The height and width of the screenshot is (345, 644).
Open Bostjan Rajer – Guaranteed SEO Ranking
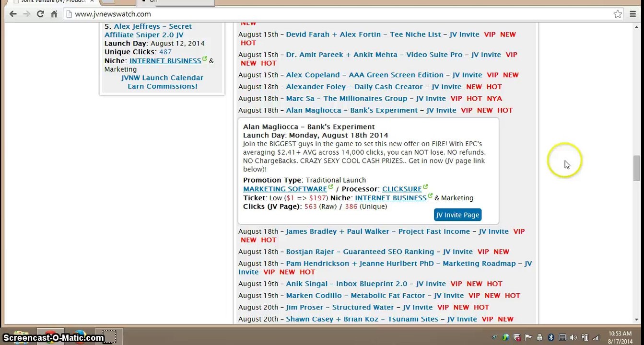tap(360, 252)
